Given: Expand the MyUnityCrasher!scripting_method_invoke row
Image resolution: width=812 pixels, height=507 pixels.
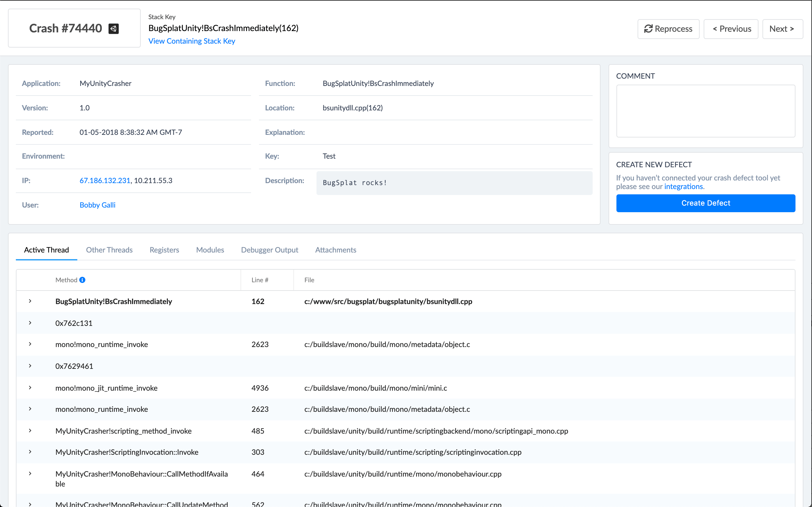Looking at the screenshot, I should (30, 431).
